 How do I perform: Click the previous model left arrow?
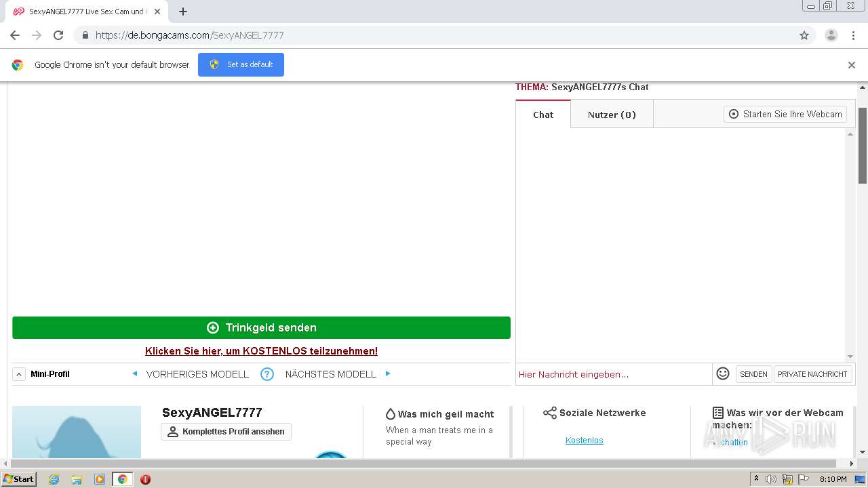[x=134, y=373]
